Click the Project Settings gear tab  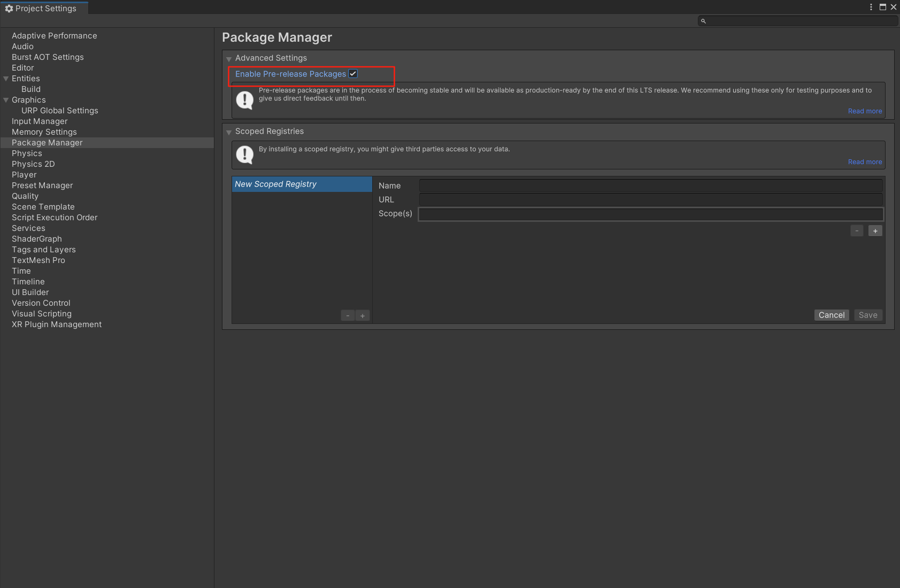pyautogui.click(x=44, y=8)
